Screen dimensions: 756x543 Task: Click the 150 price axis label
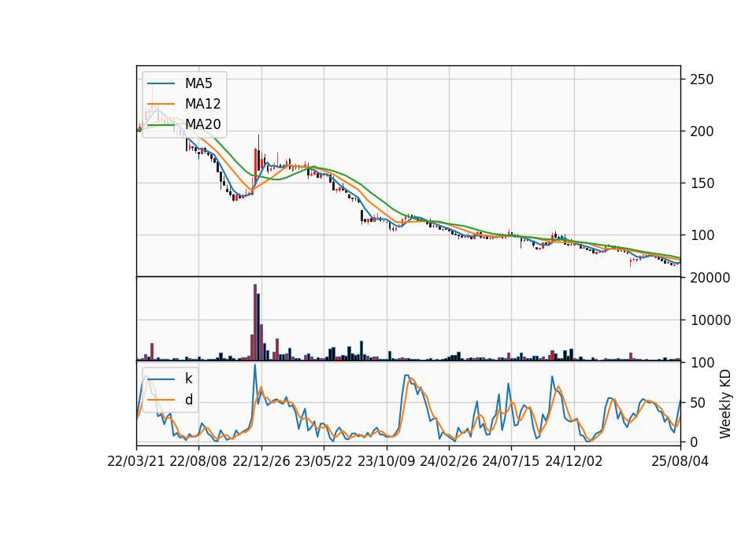click(x=702, y=183)
